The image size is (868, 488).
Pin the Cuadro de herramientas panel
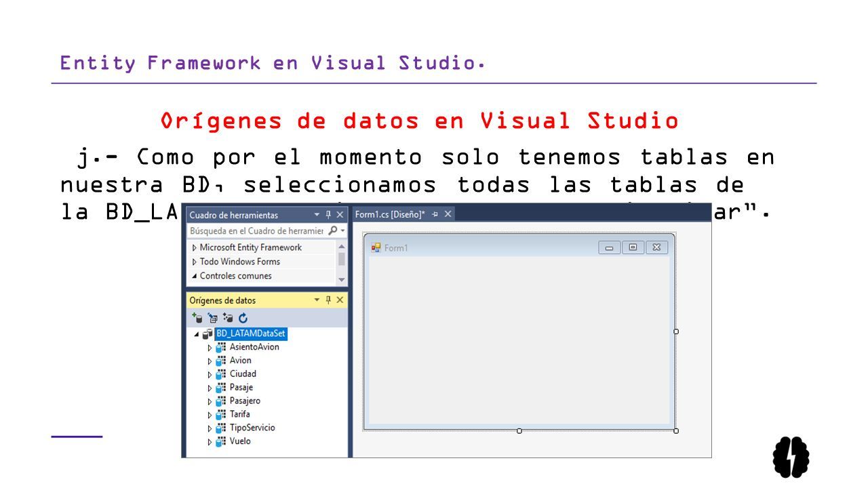tap(328, 215)
